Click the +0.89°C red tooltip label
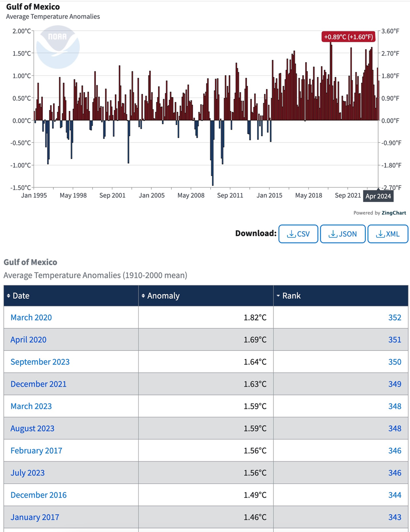Viewport: 410px width, 532px height. point(348,37)
